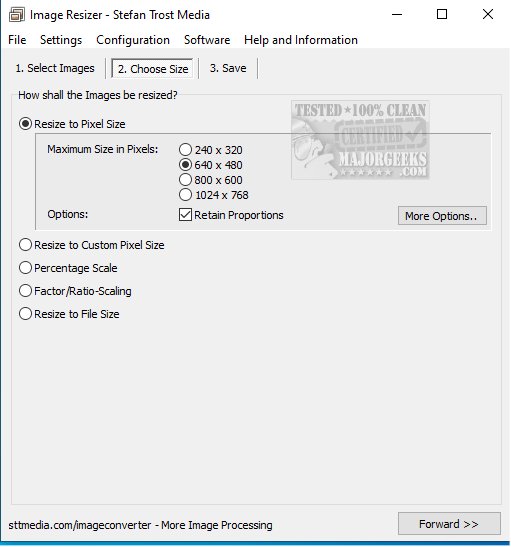
Task: Open the sttmedia.com/imageconverter link
Action: click(x=140, y=525)
